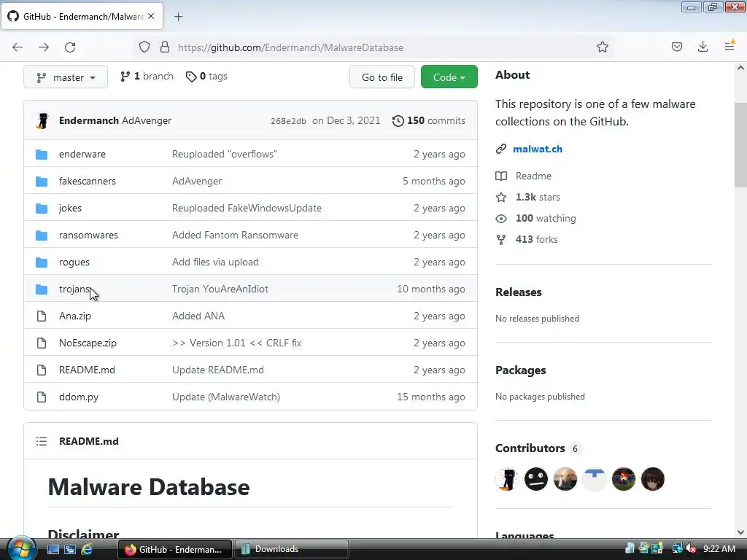747x560 pixels.
Task: Open the rogues folder
Action: tap(74, 262)
